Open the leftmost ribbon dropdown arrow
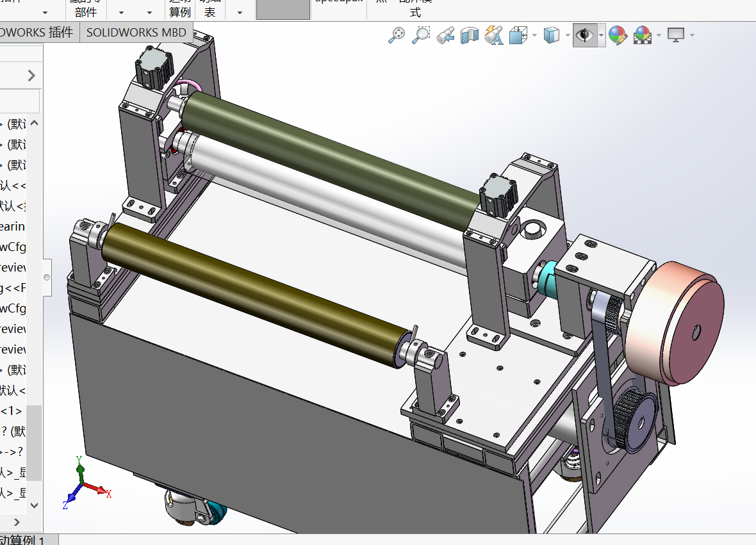Screen dimensions: 756x545 45,13
